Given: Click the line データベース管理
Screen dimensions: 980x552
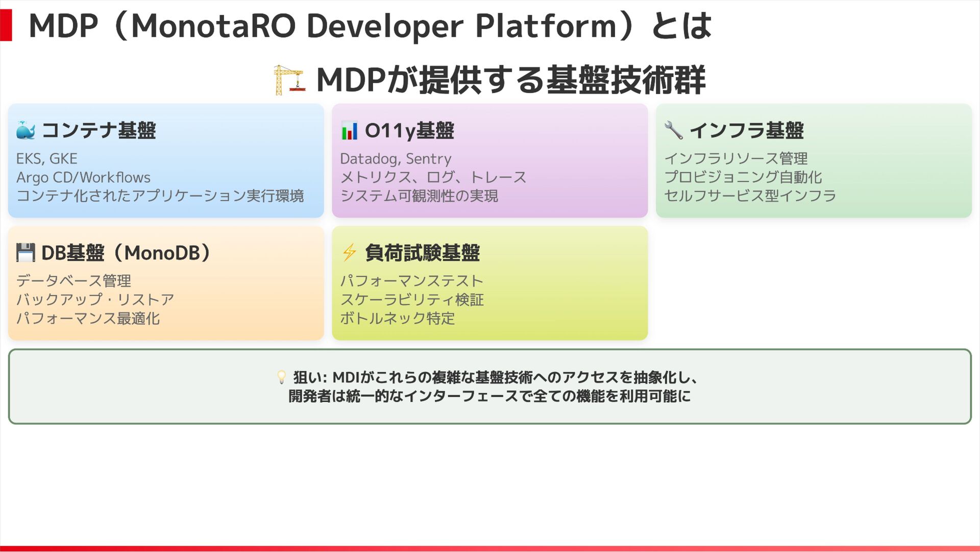Looking at the screenshot, I should tap(73, 281).
